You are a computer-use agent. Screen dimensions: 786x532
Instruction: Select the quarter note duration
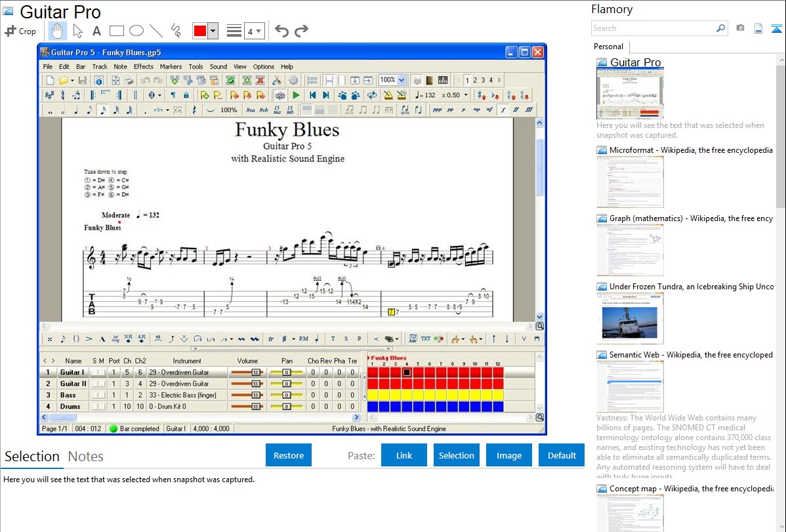76,110
